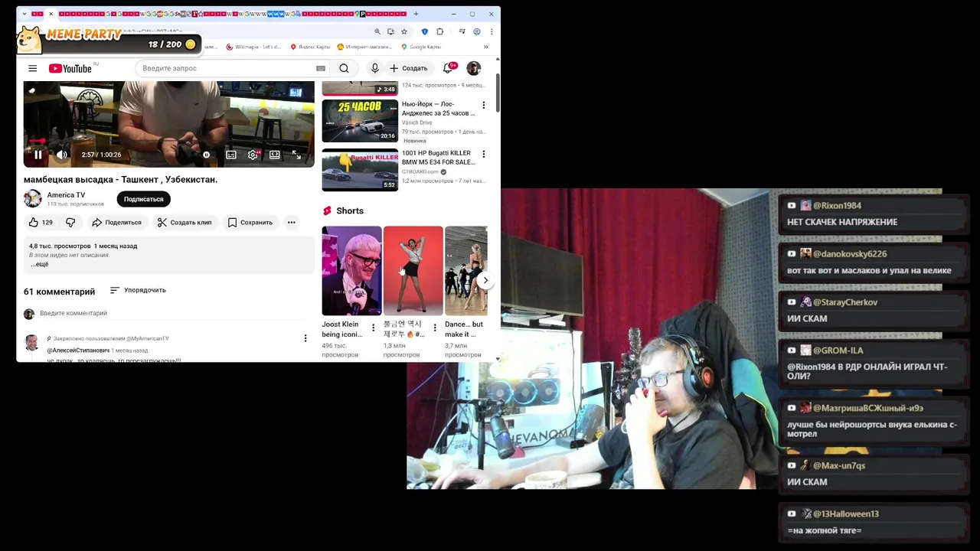Close the active browser tab
This screenshot has width=980, height=551.
pyautogui.click(x=51, y=14)
